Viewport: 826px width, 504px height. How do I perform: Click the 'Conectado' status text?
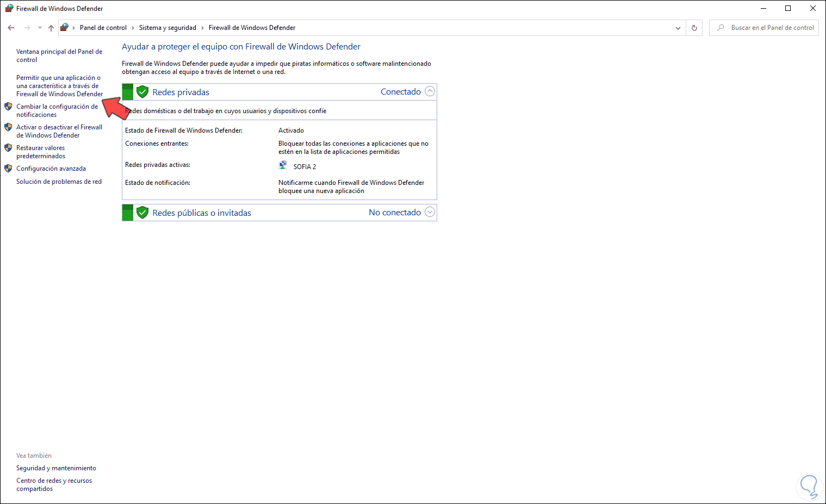coord(401,92)
